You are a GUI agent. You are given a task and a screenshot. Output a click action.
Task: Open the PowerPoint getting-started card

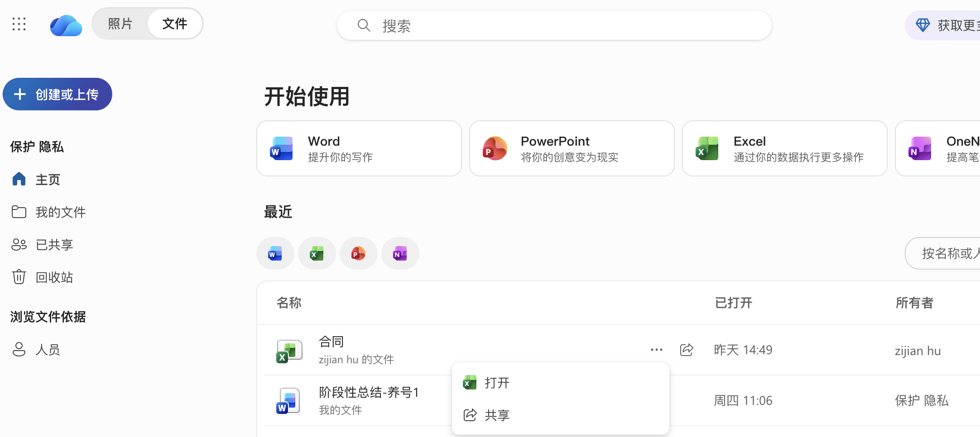572,148
